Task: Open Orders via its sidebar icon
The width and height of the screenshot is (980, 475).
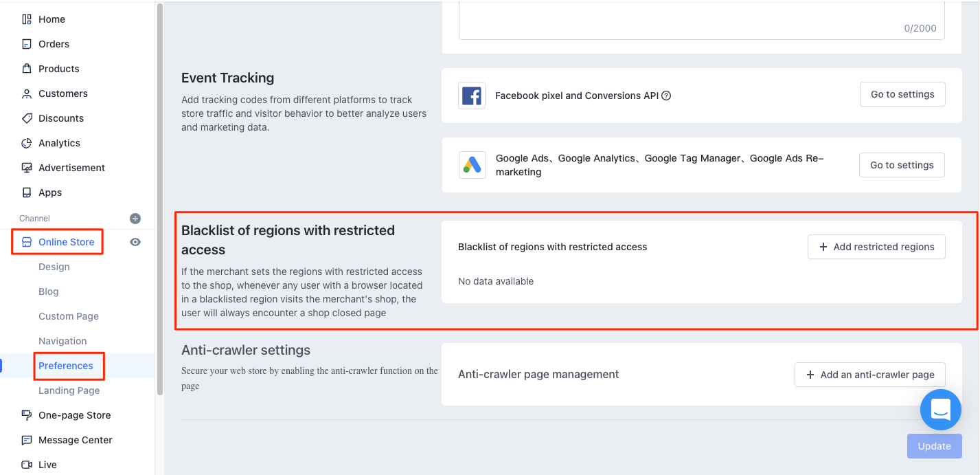Action: click(27, 44)
